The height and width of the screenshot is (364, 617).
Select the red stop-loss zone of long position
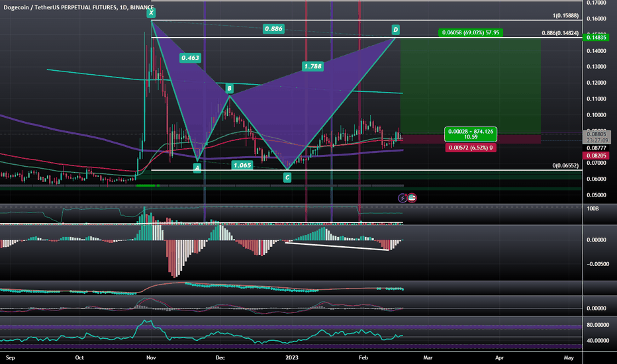click(x=471, y=138)
